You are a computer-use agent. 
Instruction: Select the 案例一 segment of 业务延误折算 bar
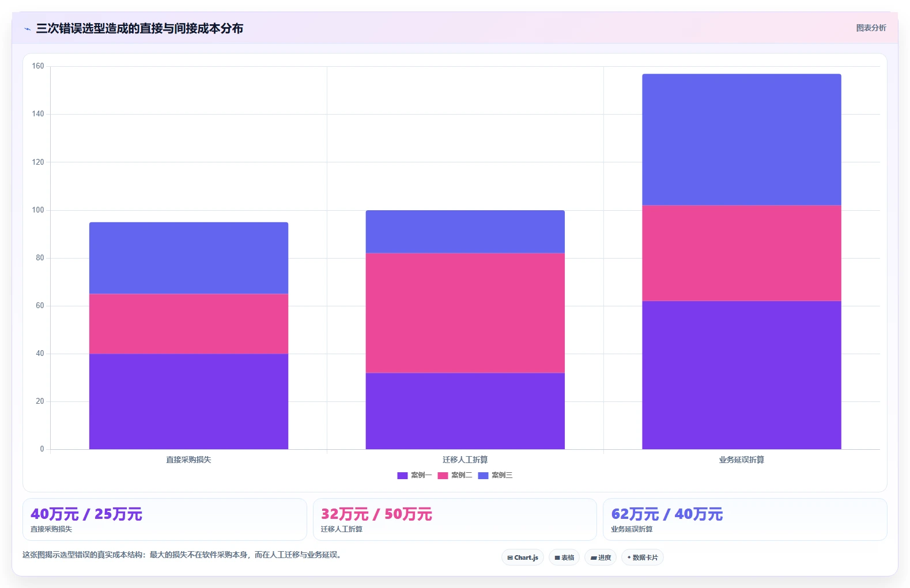[742, 375]
